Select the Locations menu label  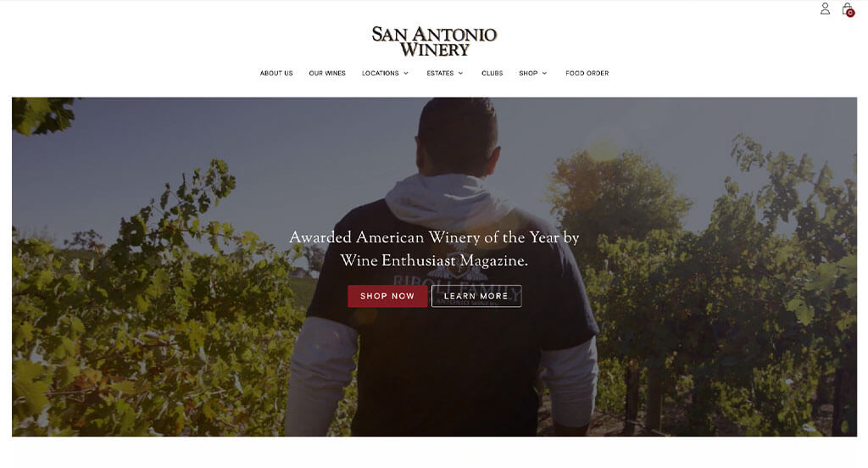[381, 73]
